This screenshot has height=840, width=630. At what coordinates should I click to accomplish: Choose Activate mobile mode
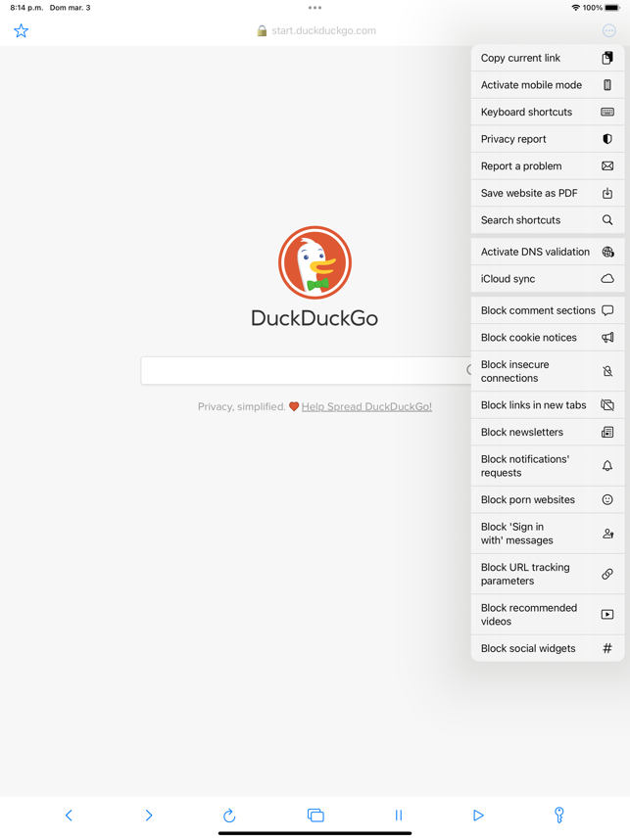point(548,84)
